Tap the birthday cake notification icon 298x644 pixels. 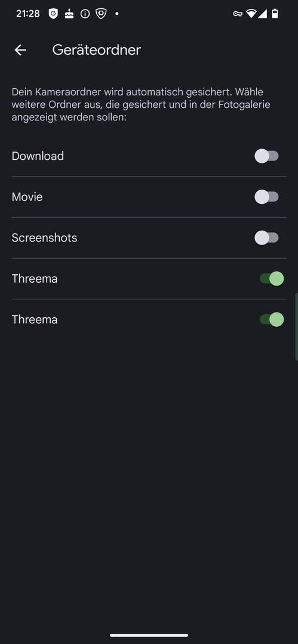pos(69,14)
